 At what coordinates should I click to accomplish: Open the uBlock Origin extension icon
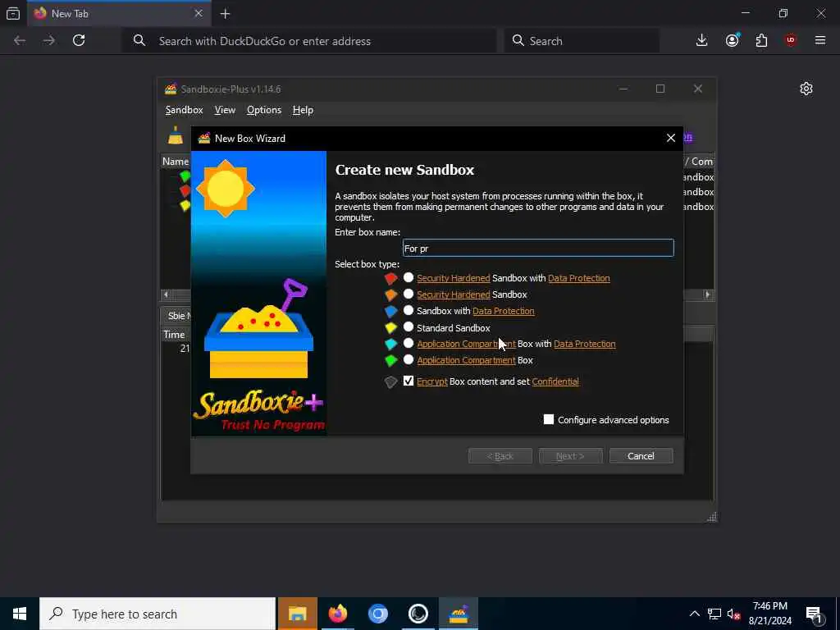pyautogui.click(x=791, y=40)
